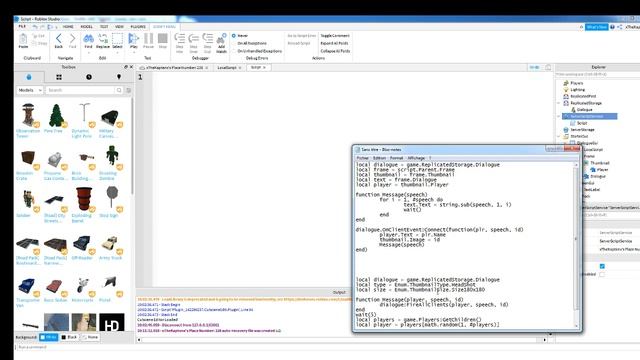Select Black toolbox background

point(69,337)
